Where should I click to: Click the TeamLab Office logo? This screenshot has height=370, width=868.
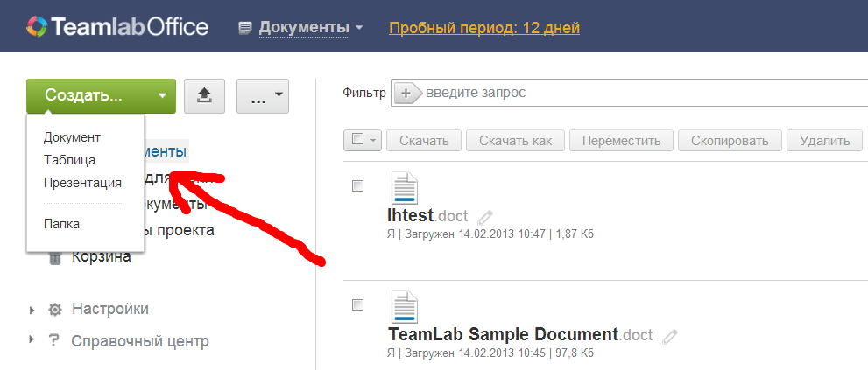click(x=117, y=27)
